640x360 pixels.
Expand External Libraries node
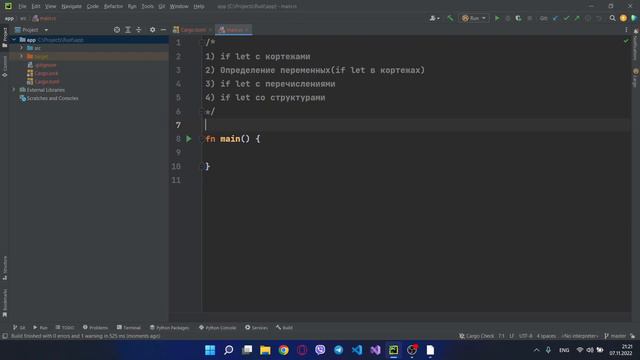point(14,90)
